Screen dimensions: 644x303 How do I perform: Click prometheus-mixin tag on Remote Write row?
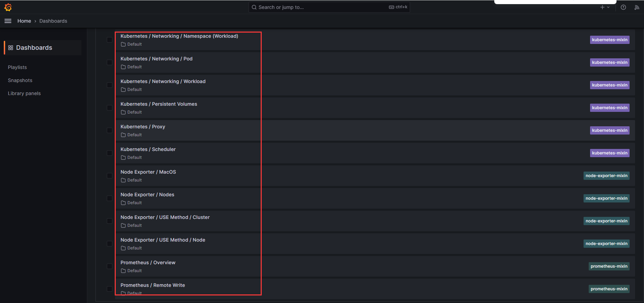(609, 289)
